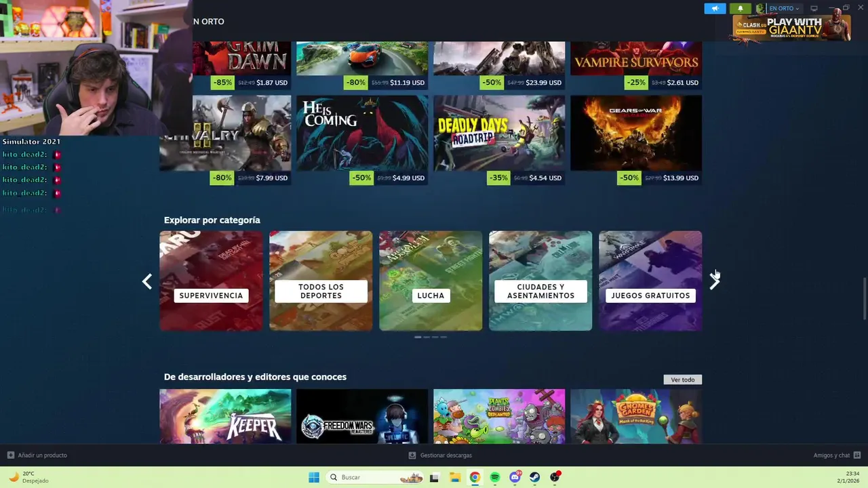The height and width of the screenshot is (488, 868).
Task: Click the -25% Vampire Survivors discount badge
Action: pyautogui.click(x=635, y=83)
